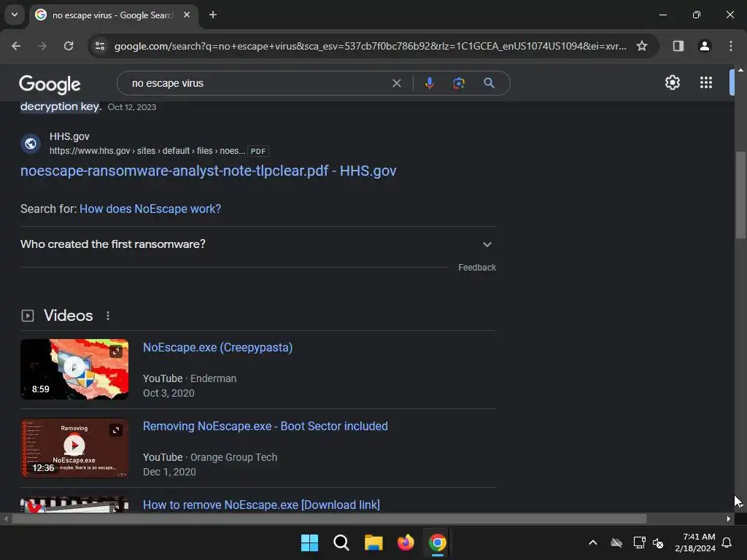Click the Chrome taskbar icon
Screen dimensions: 747x560
(x=438, y=542)
